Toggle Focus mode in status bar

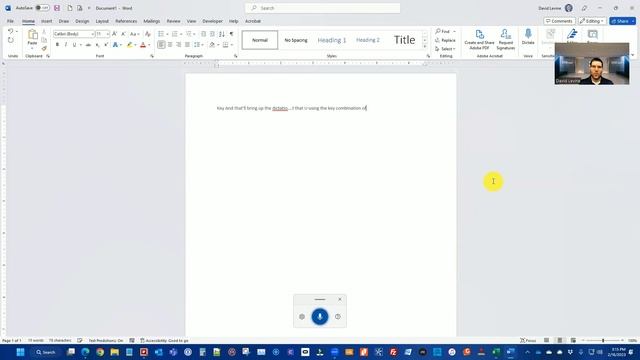[x=528, y=340]
